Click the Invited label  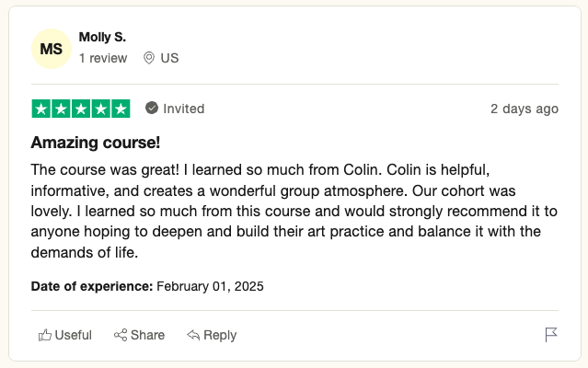coord(184,109)
